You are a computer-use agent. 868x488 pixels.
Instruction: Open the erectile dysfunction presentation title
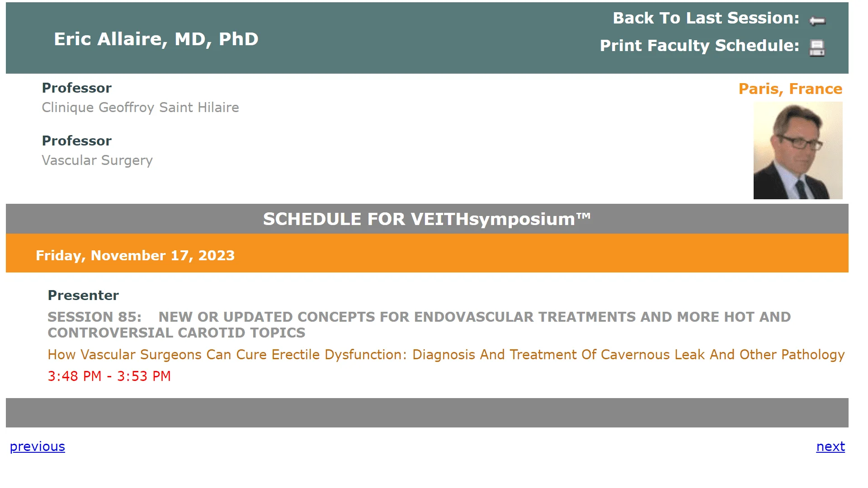[446, 355]
